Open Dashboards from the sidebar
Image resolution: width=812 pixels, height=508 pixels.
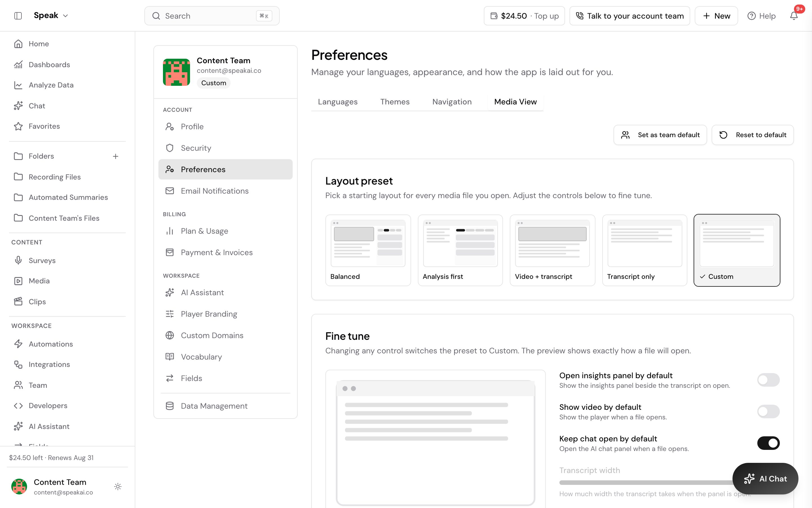click(x=67, y=65)
